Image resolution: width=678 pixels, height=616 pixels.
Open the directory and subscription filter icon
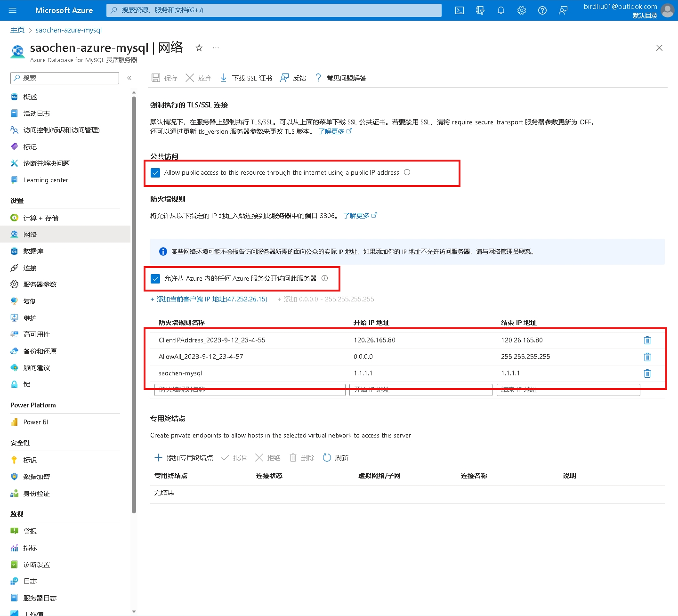click(x=480, y=10)
